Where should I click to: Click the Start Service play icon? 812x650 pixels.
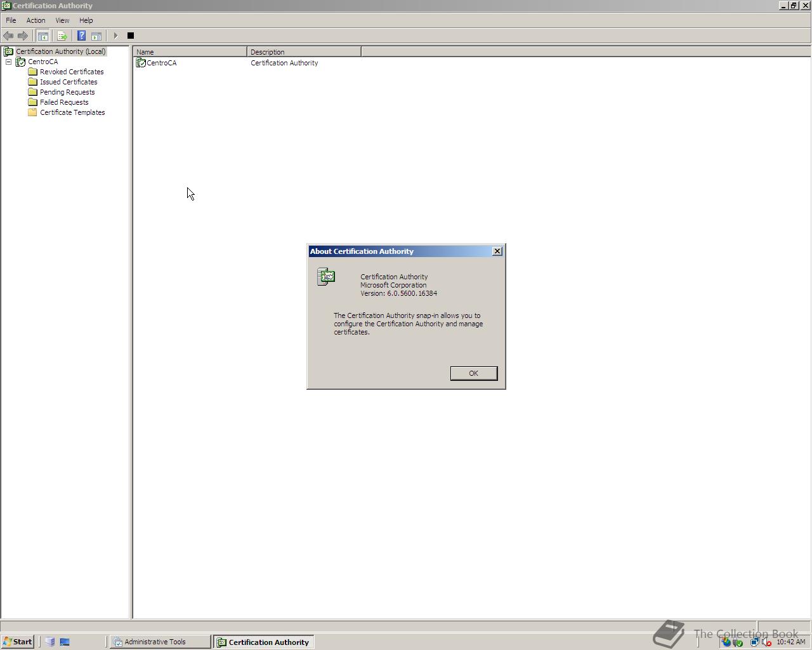pyautogui.click(x=115, y=36)
